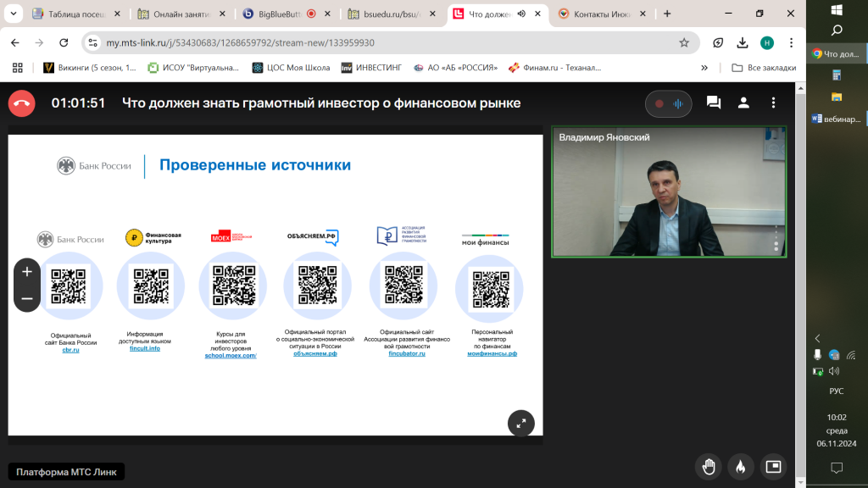The height and width of the screenshot is (488, 868).
Task: Expand the slide to fullscreen
Action: tap(521, 424)
